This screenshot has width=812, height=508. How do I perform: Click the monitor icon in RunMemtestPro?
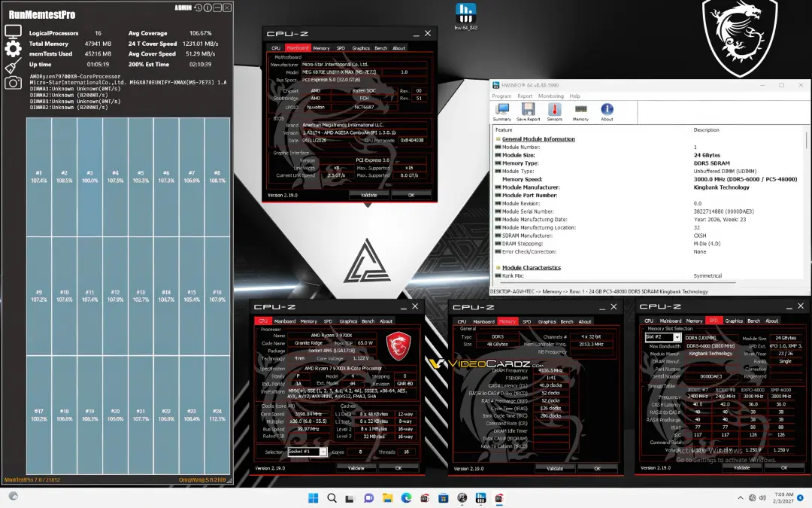tap(13, 32)
